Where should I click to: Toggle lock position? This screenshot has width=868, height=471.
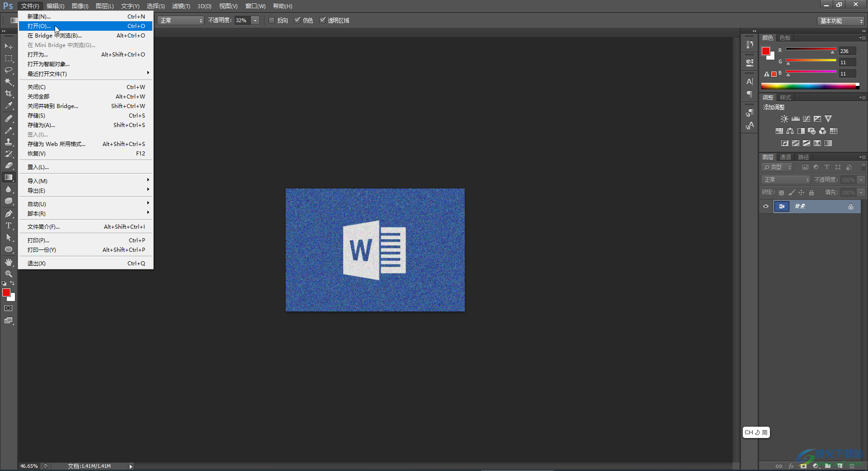pyautogui.click(x=801, y=193)
